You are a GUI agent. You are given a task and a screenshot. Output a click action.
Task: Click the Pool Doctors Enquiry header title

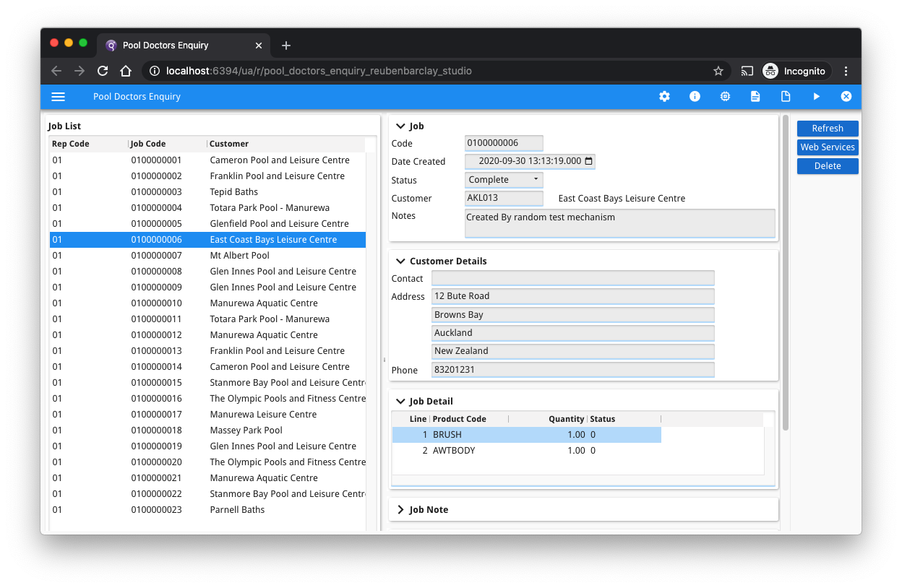137,97
